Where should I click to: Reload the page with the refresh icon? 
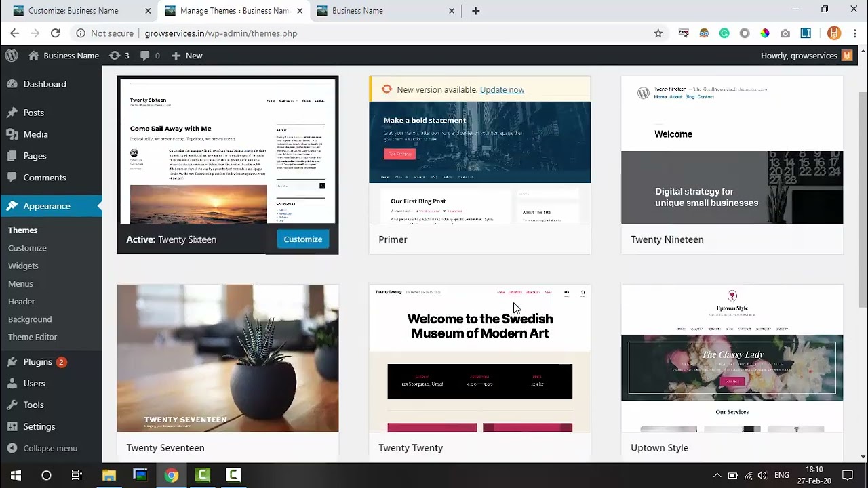pyautogui.click(x=56, y=33)
